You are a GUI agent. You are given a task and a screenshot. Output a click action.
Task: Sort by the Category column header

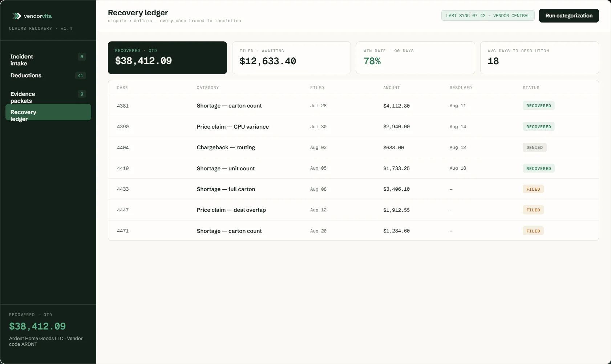coord(208,88)
